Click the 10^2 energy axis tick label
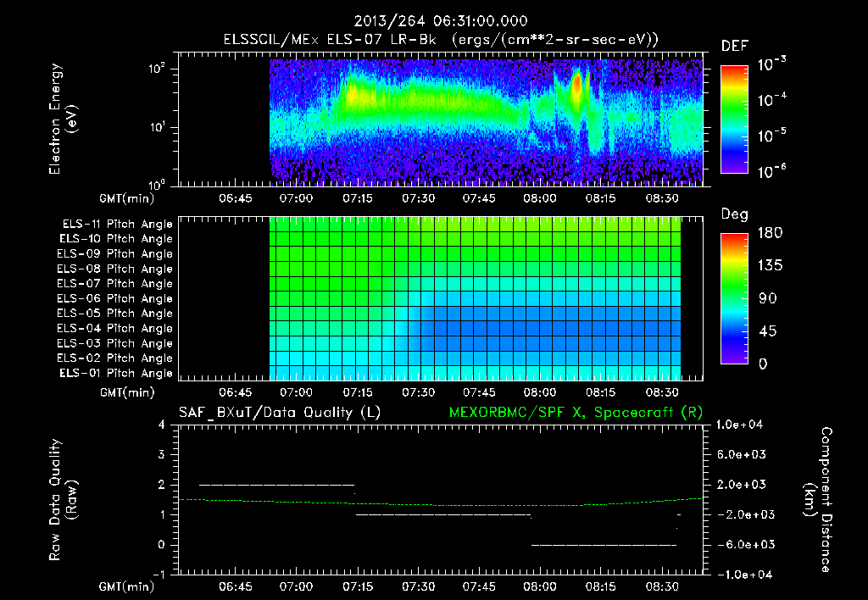 tap(157, 69)
